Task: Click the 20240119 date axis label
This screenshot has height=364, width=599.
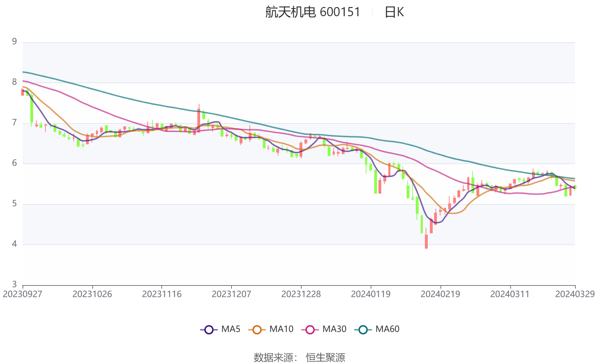Action: pos(371,294)
